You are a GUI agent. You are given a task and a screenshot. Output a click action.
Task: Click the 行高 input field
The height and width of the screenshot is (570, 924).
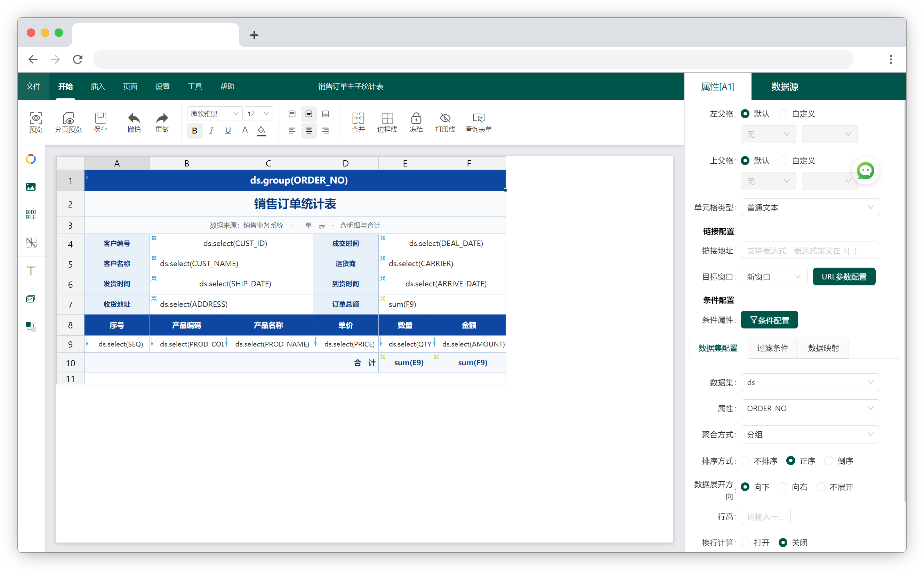[x=765, y=516]
